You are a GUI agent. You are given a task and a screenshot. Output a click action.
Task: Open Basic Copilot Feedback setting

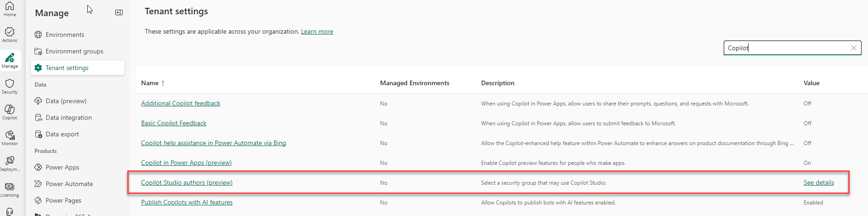[174, 123]
